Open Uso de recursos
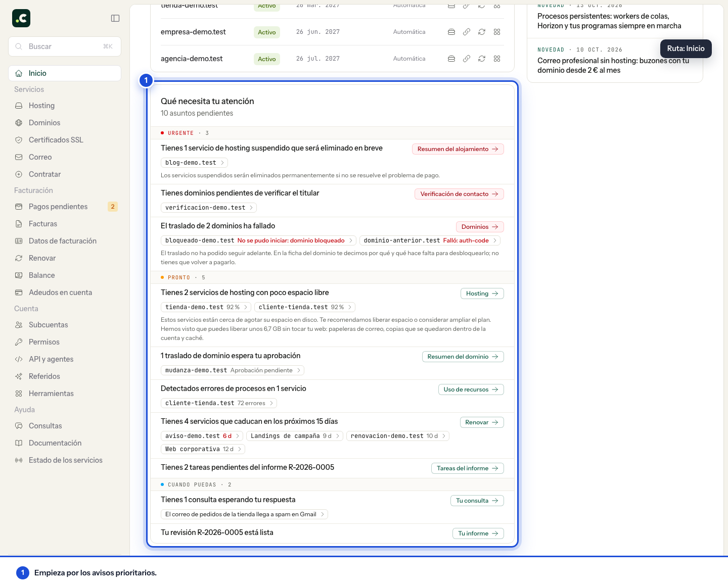728x588 pixels. click(471, 389)
